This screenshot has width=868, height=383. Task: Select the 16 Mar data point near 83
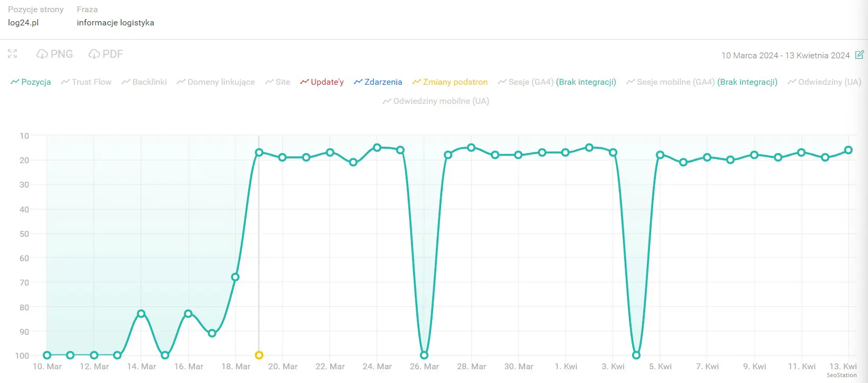click(188, 314)
